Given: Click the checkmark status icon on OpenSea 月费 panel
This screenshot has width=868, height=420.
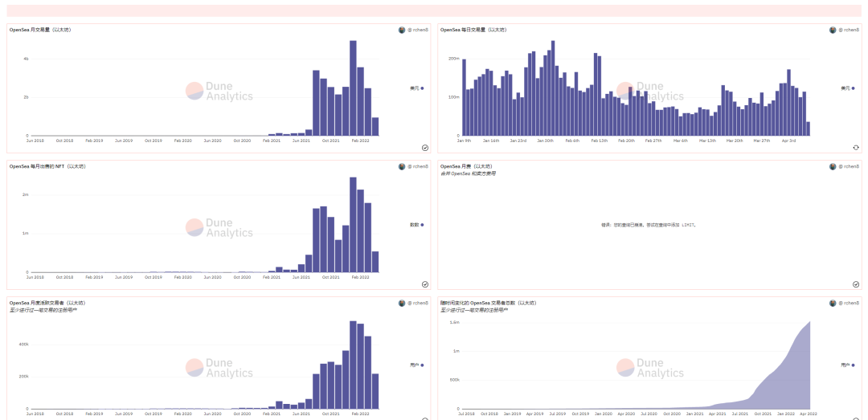Looking at the screenshot, I should pyautogui.click(x=856, y=284).
